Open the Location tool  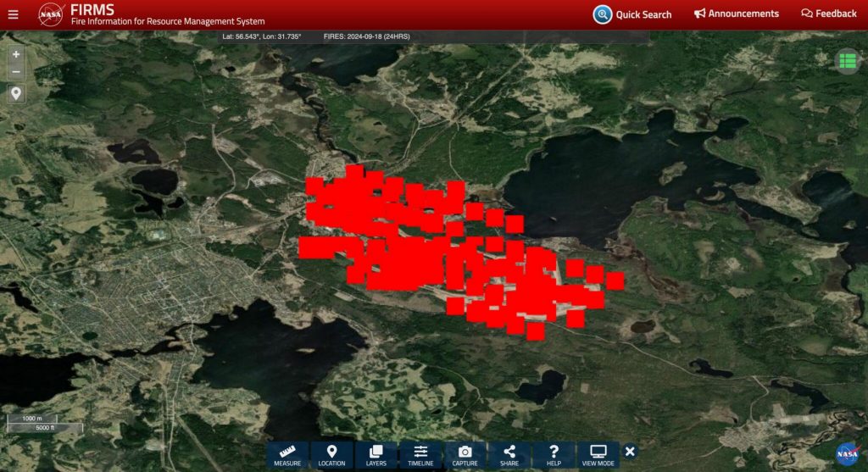[331, 455]
